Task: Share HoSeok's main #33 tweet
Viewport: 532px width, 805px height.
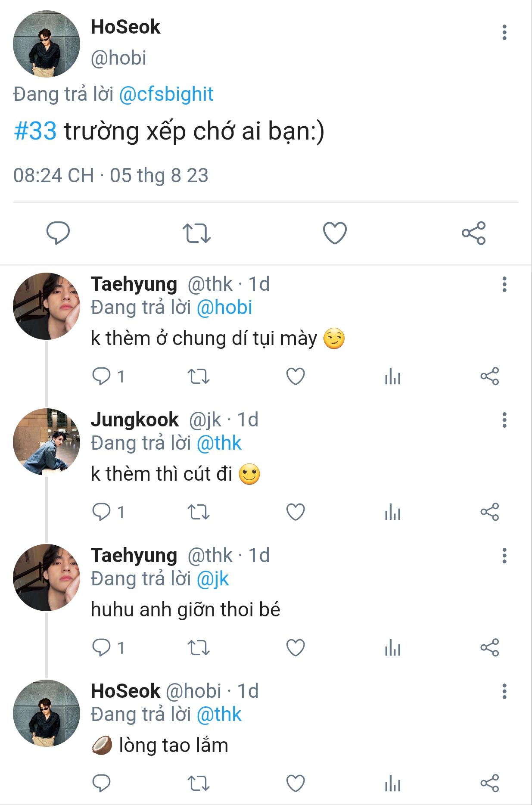Action: tap(473, 233)
